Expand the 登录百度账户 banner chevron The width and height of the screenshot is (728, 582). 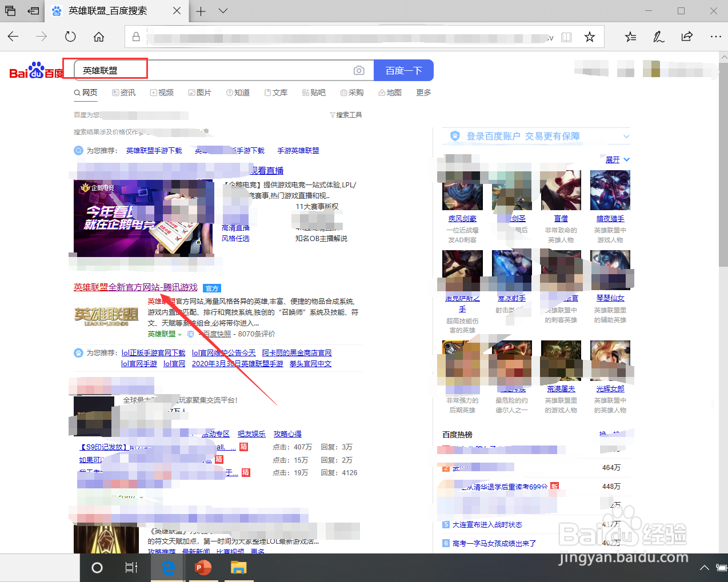tap(626, 137)
